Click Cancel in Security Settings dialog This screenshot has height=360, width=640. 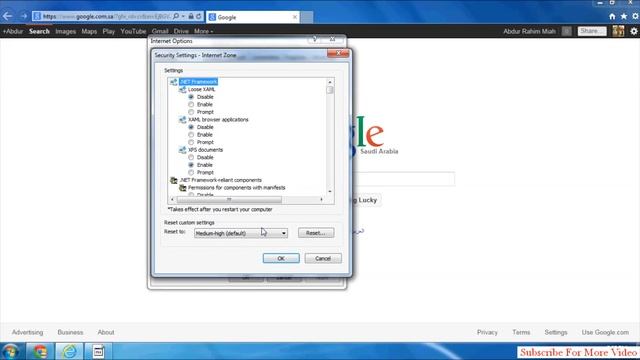(x=323, y=258)
